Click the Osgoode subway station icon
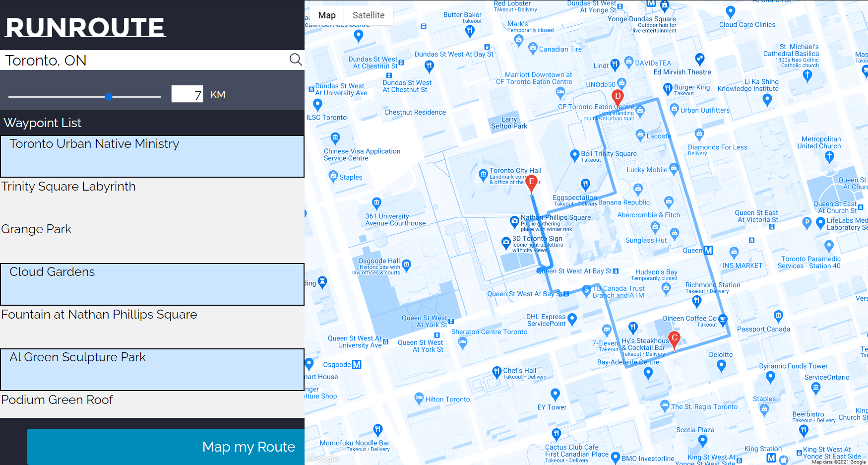Viewport: 868px width, 465px height. [357, 364]
